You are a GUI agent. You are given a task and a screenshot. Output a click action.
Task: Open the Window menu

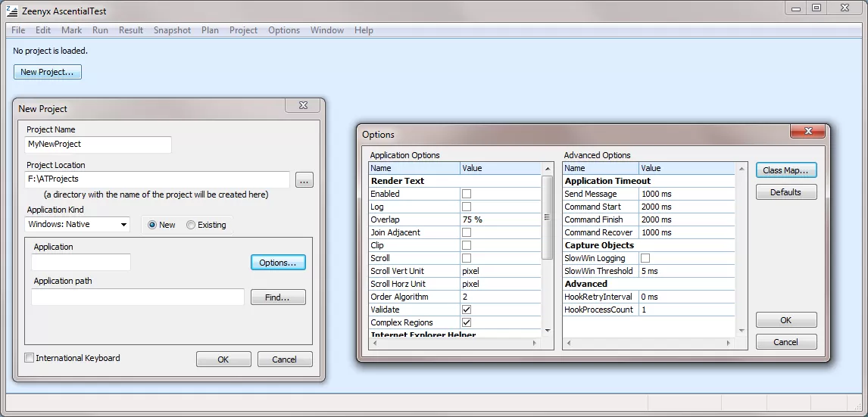(x=327, y=30)
